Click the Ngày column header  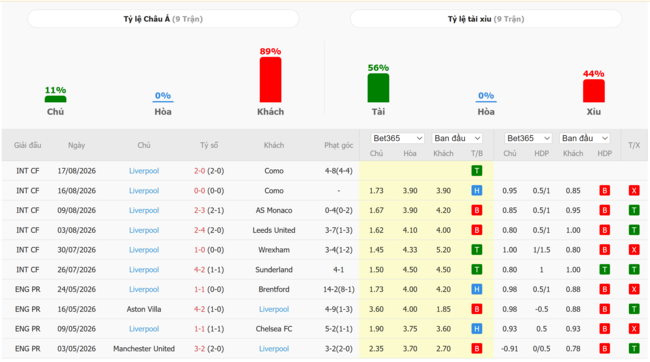76,145
